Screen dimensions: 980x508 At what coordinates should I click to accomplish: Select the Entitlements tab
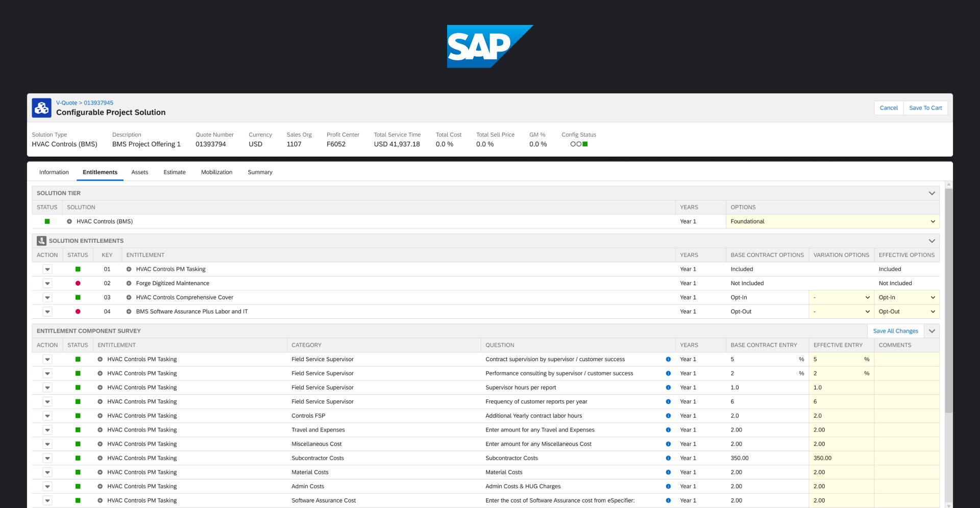point(100,172)
